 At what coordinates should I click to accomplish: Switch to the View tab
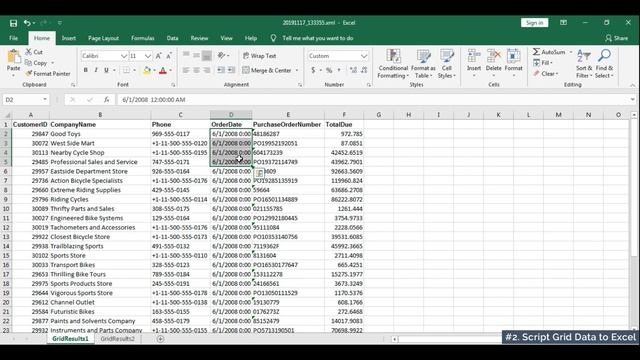click(226, 38)
